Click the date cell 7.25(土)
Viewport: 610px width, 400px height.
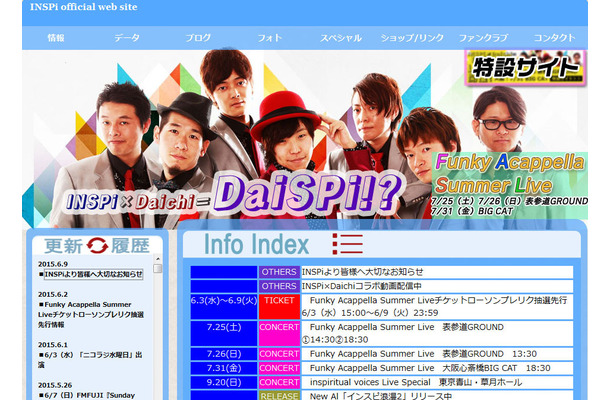(224, 333)
